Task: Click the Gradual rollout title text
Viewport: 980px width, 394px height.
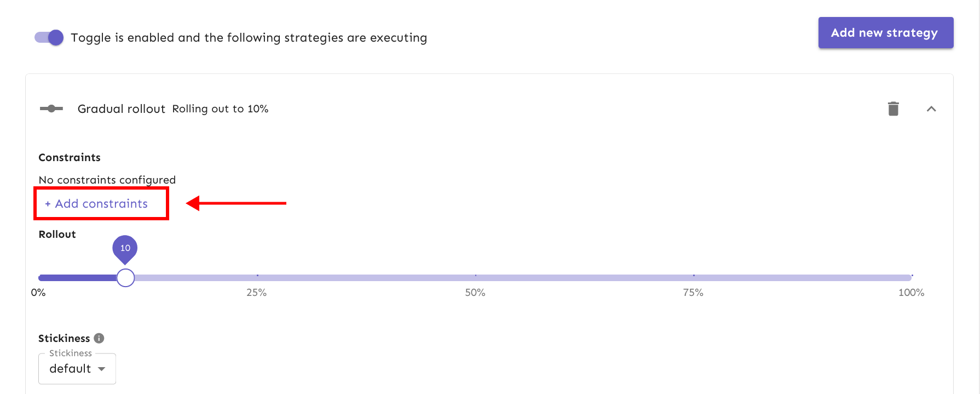Action: pyautogui.click(x=121, y=109)
